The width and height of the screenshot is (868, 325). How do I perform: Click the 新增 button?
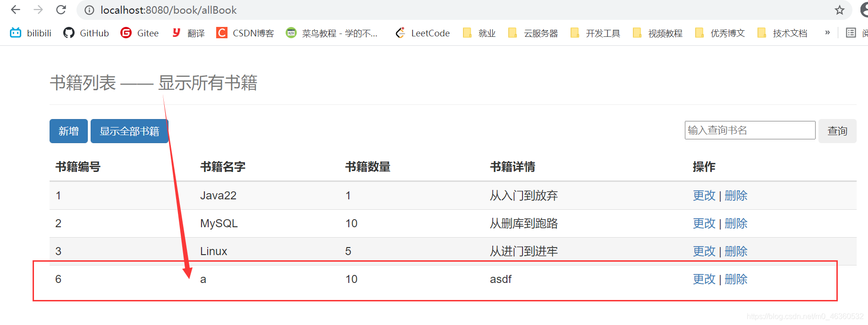(68, 131)
